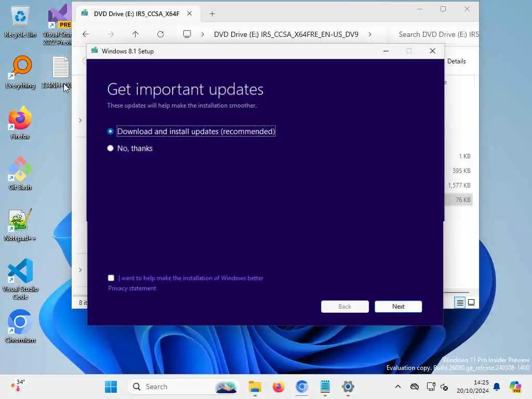The width and height of the screenshot is (532, 399).
Task: Select the 395 KB file row
Action: click(458, 170)
